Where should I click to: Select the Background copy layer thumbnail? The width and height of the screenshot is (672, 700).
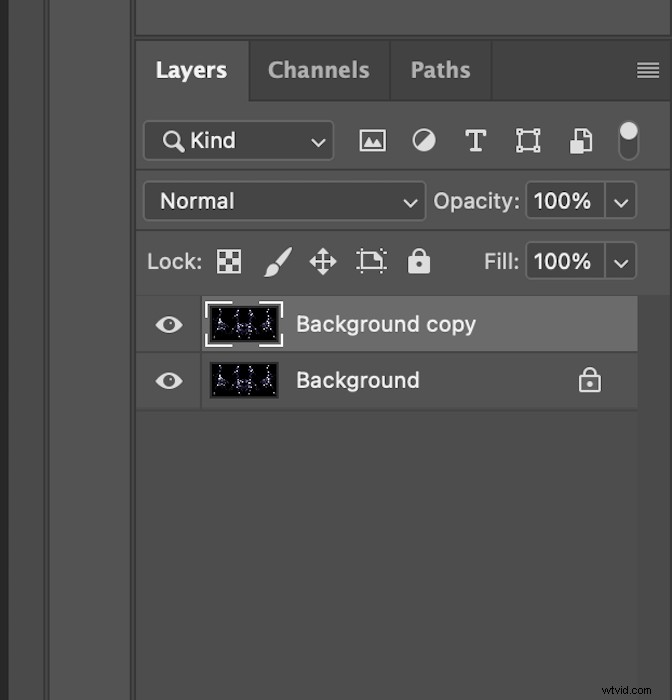click(x=244, y=324)
